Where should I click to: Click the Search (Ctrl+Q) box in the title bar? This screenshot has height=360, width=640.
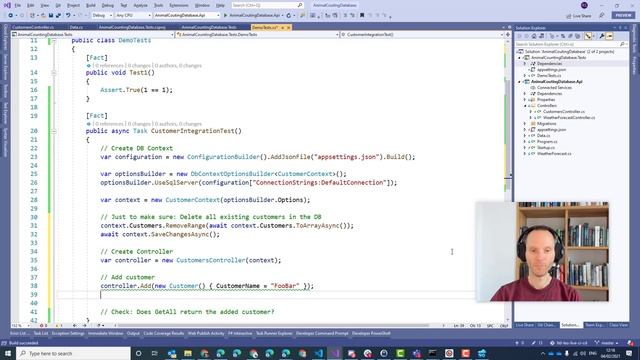pyautogui.click(x=267, y=5)
